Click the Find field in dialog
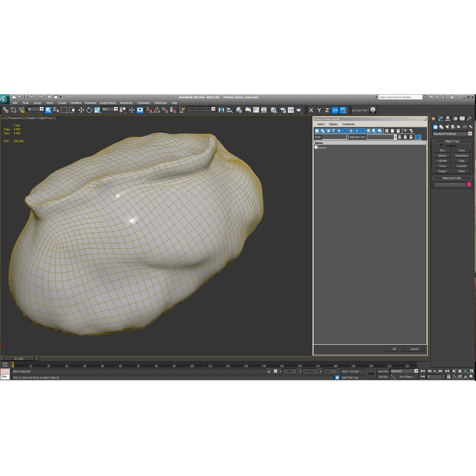Image resolution: width=476 pixels, height=476 pixels. [334, 137]
